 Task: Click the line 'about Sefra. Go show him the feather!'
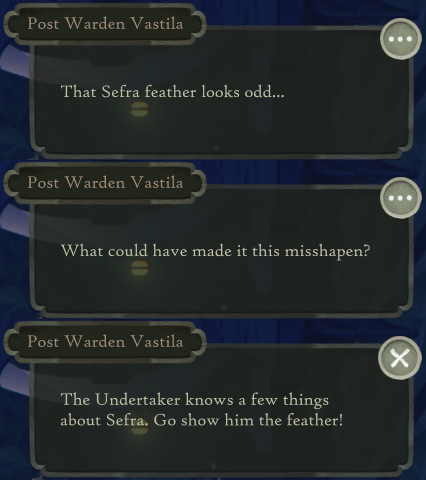201,420
